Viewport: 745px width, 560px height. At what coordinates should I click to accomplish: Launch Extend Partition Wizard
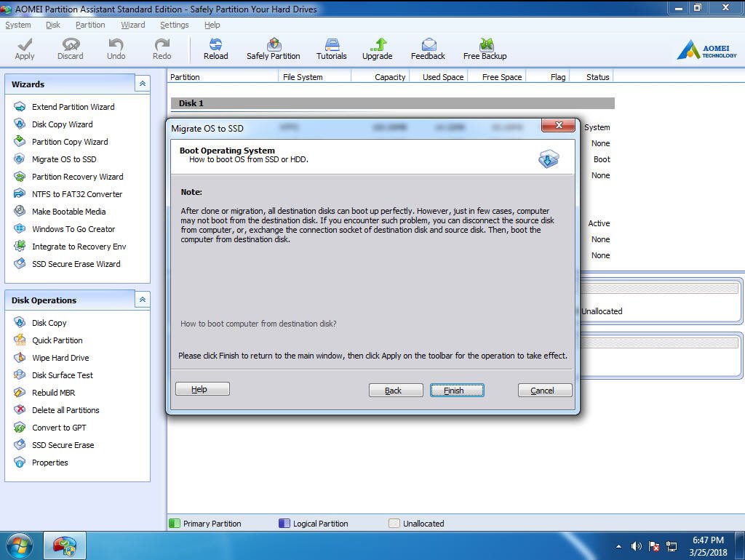pos(73,107)
